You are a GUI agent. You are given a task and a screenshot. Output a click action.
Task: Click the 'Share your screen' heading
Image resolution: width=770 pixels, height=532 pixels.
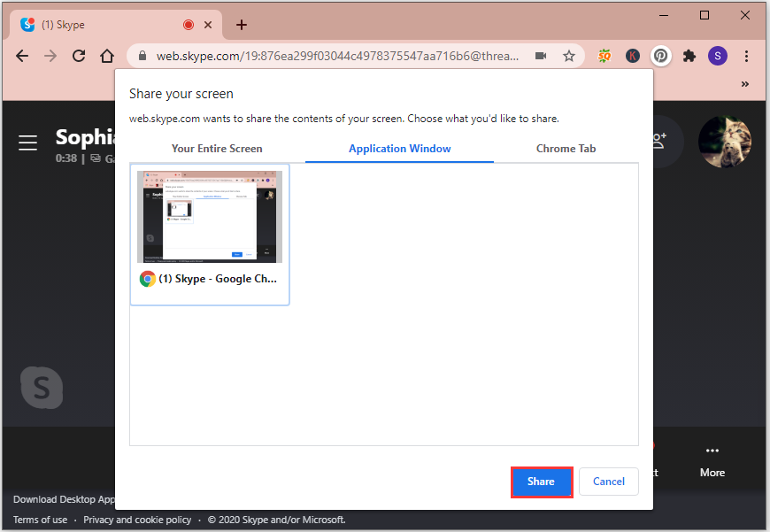point(181,94)
